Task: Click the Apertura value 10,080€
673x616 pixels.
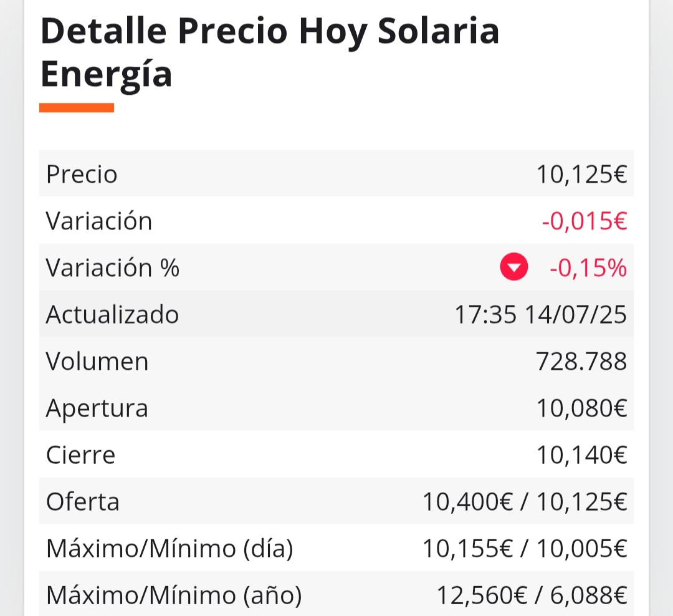Action: tap(581, 408)
